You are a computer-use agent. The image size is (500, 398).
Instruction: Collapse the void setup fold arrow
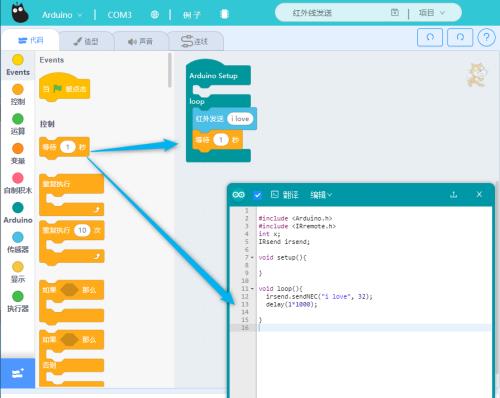(252, 258)
